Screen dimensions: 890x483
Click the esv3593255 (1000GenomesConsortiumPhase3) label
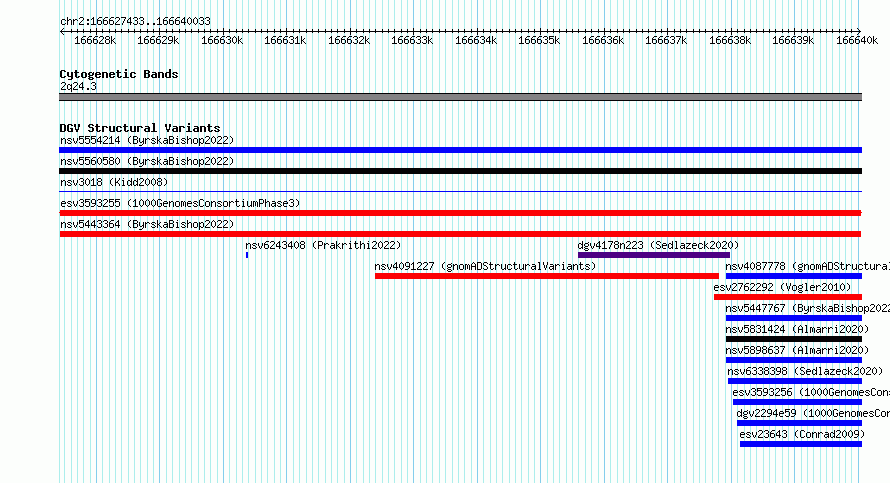pos(180,203)
